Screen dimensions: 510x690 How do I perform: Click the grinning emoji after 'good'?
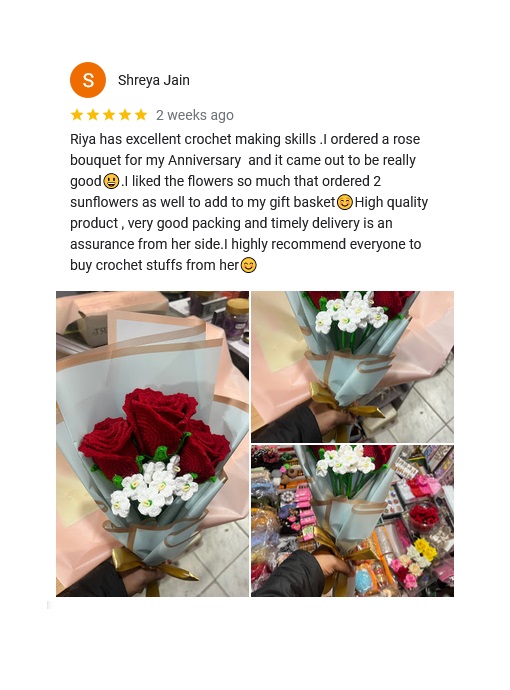(111, 181)
